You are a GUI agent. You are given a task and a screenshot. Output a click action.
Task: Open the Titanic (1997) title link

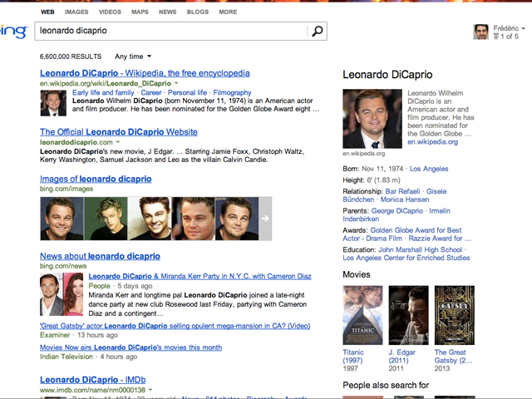tap(353, 357)
